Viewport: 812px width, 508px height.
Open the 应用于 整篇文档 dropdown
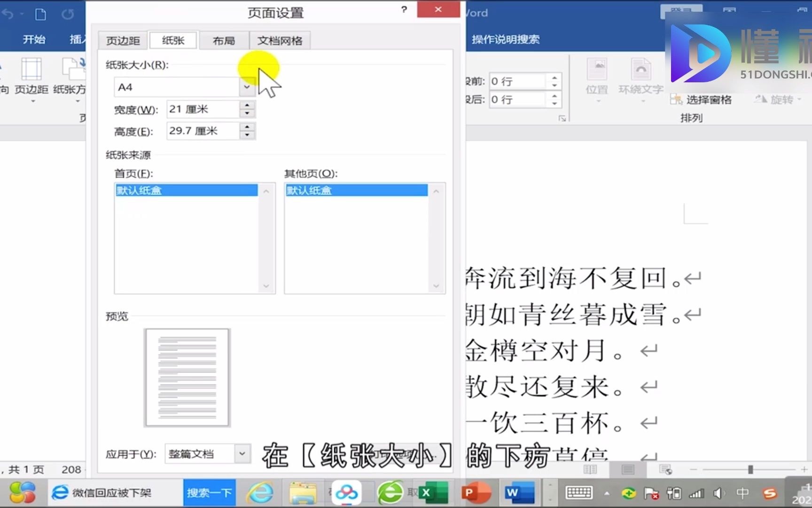[242, 453]
